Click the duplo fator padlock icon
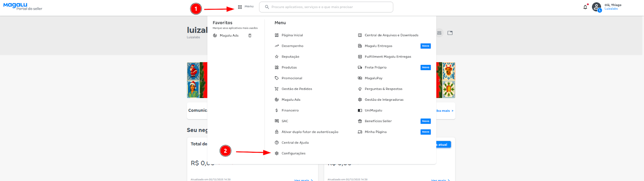This screenshot has width=644, height=181. [x=277, y=132]
